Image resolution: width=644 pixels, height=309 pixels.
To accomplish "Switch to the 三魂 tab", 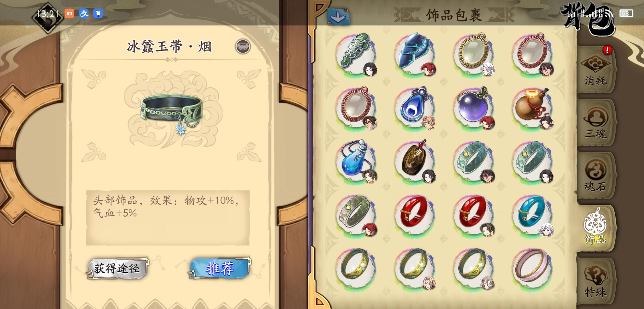I will (596, 123).
